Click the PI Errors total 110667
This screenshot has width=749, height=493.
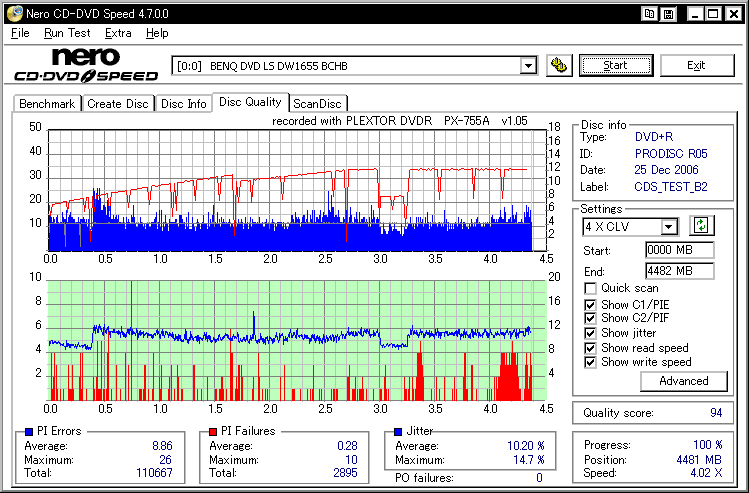154,473
